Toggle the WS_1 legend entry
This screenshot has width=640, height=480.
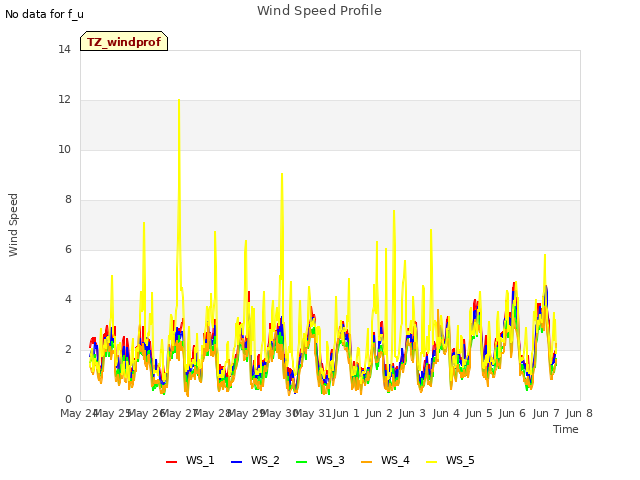pyautogui.click(x=190, y=460)
